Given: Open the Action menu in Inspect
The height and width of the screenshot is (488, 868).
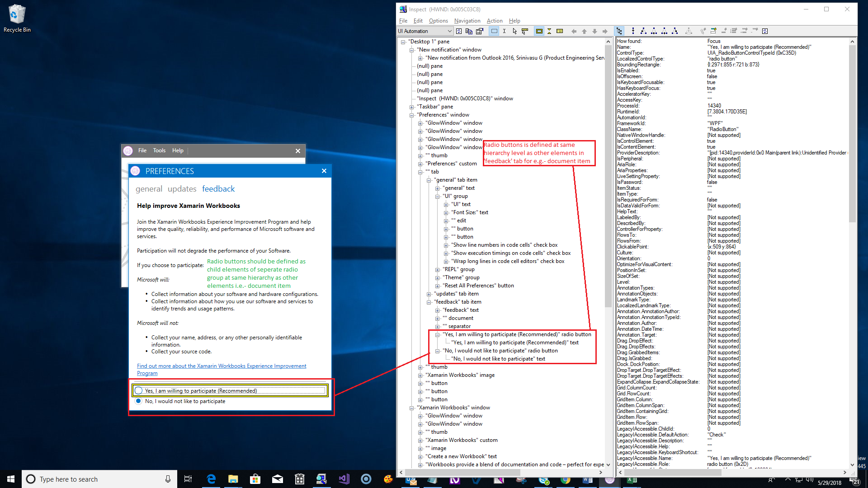Looking at the screenshot, I should 495,21.
